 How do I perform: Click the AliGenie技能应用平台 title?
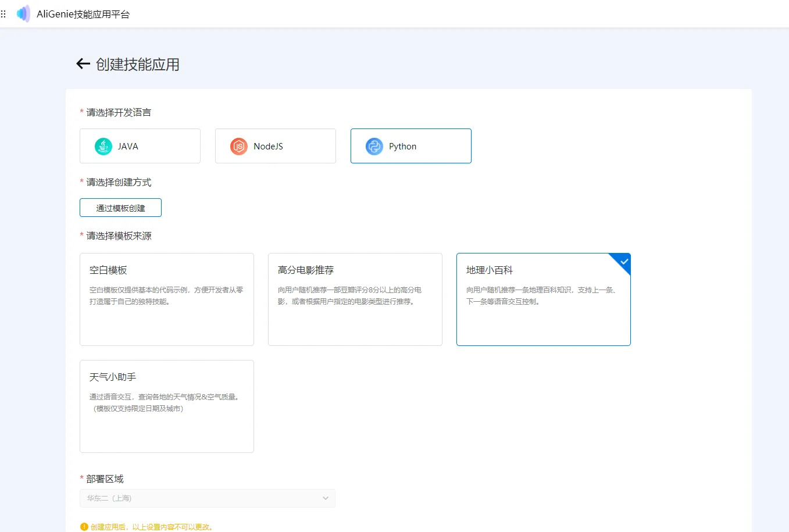(x=83, y=14)
